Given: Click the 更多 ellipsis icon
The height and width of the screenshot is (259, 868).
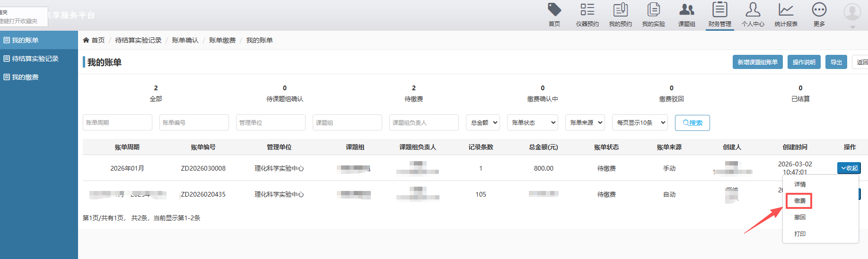Looking at the screenshot, I should pyautogui.click(x=819, y=10).
